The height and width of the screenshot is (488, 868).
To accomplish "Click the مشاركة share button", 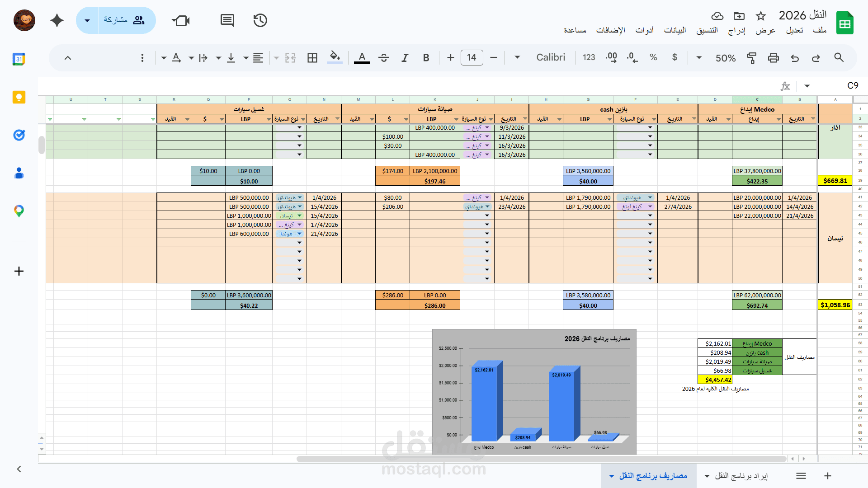I will (x=127, y=20).
